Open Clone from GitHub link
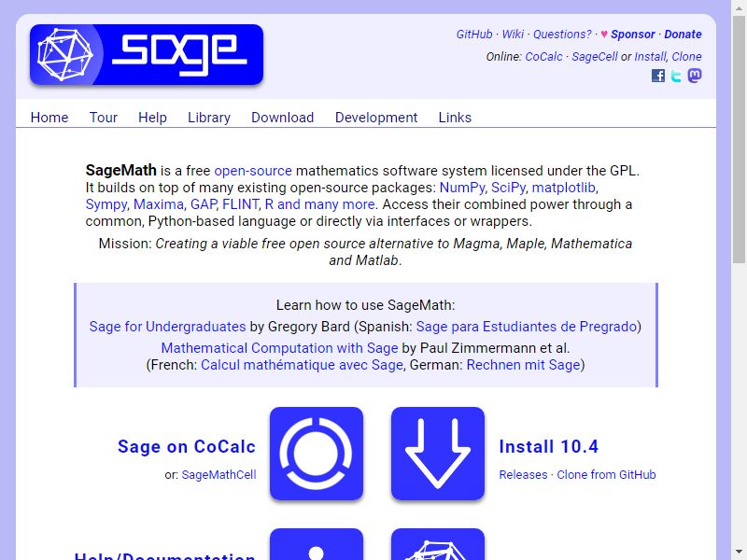 click(606, 475)
